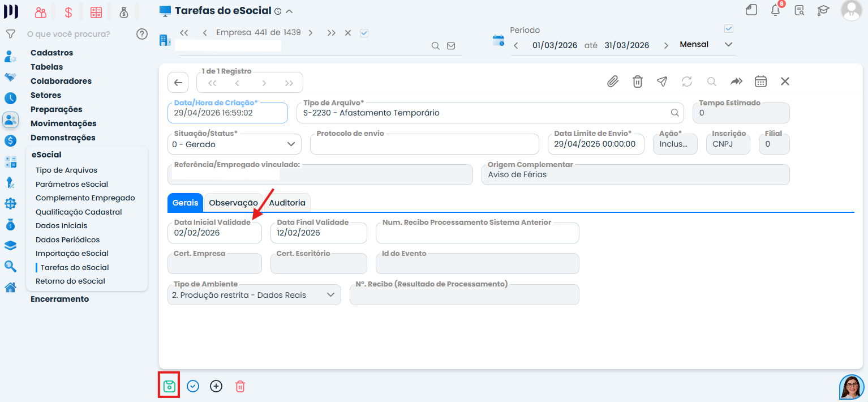Screen dimensions: 868x402
Task: Click the Protocolo de envio field
Action: pos(424,144)
